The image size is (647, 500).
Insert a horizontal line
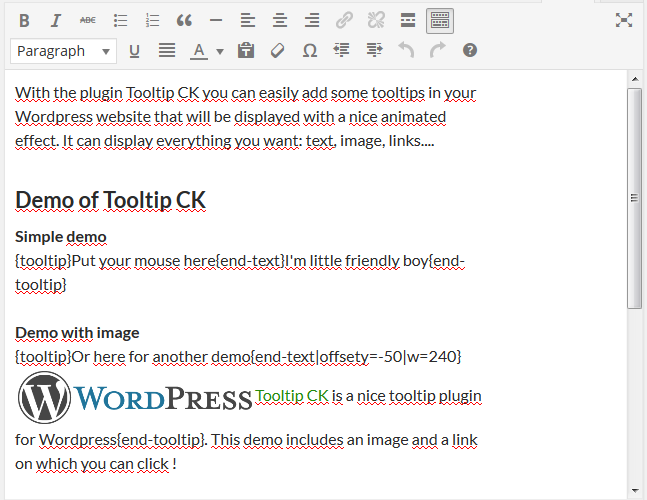tap(216, 20)
